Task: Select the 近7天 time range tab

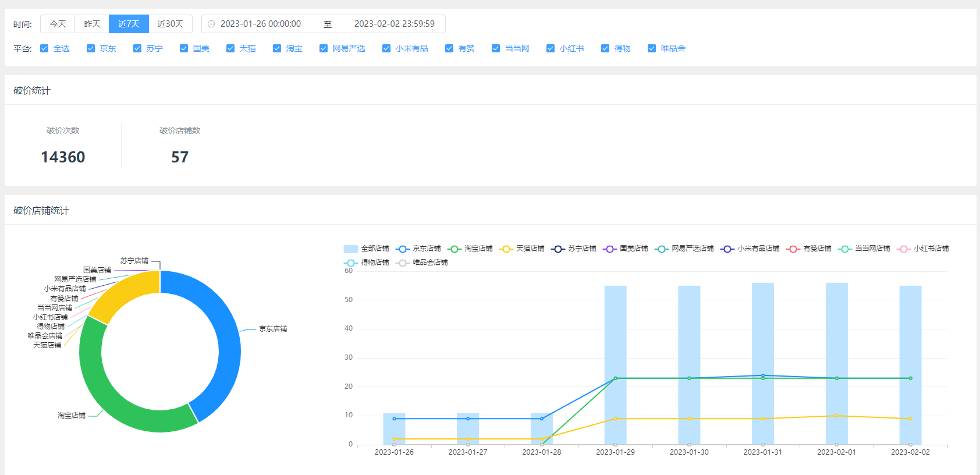Action: point(129,24)
